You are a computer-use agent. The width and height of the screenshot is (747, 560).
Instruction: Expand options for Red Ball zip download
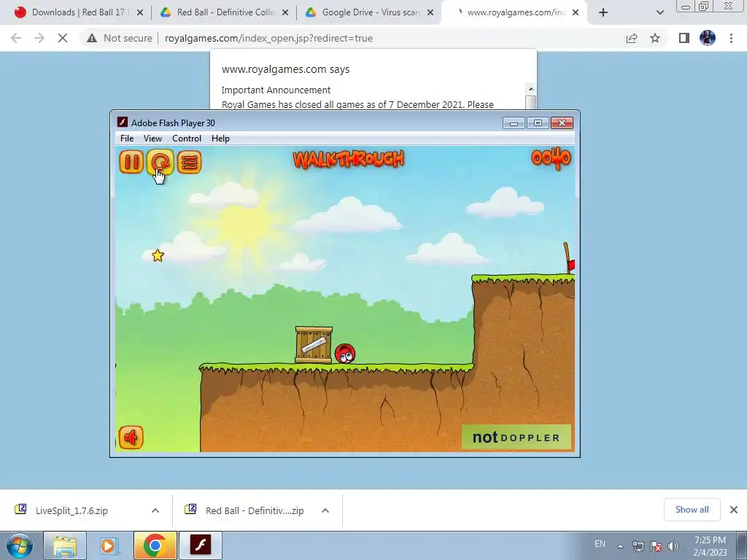pos(325,510)
